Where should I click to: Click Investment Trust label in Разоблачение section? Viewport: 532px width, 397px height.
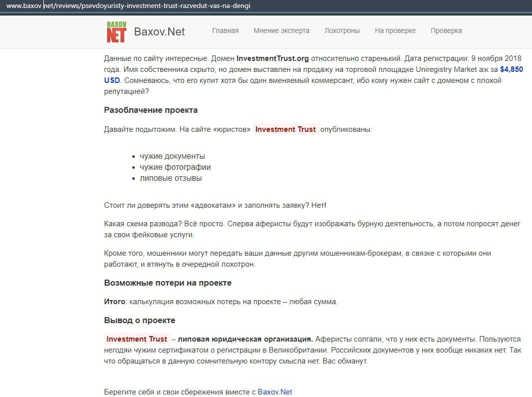click(x=285, y=129)
